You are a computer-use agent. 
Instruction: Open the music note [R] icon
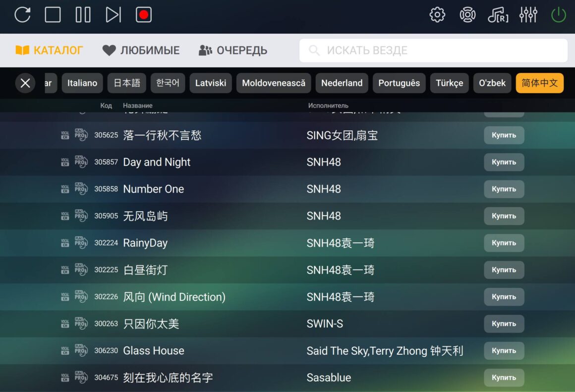click(x=498, y=15)
